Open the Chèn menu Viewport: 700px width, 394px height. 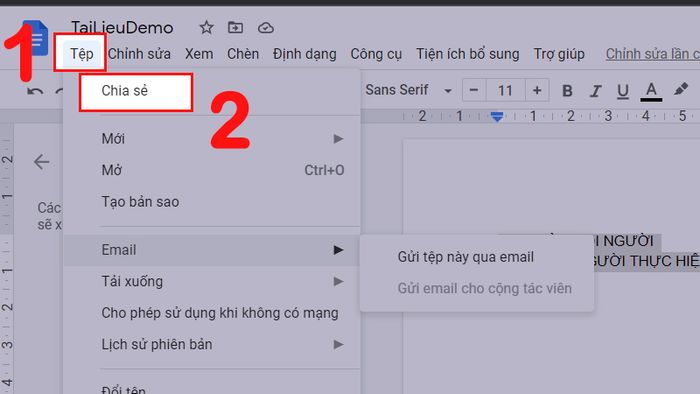tap(243, 54)
